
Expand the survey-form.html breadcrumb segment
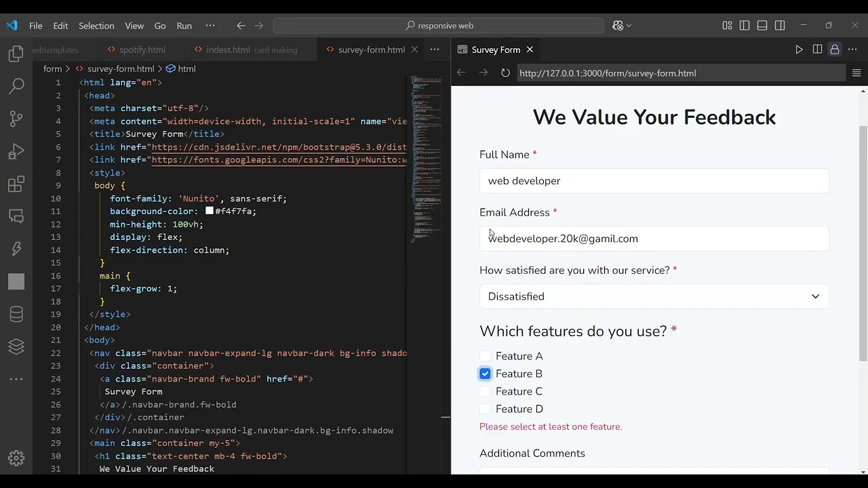pos(120,68)
